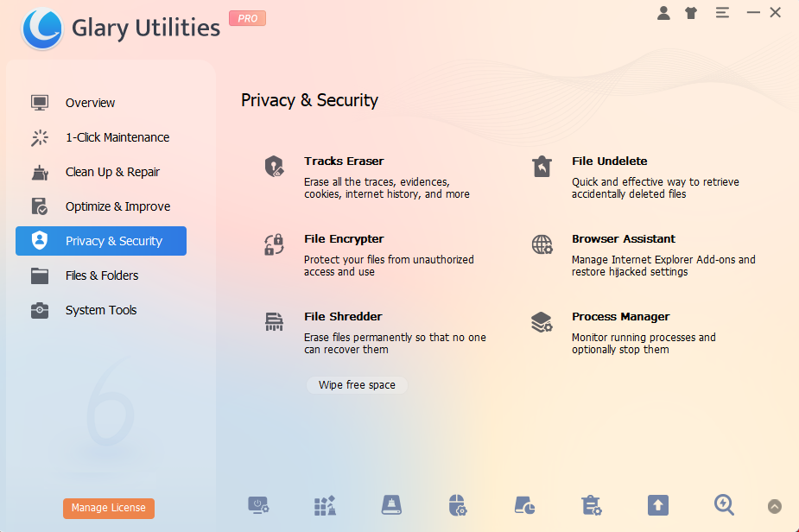Image resolution: width=799 pixels, height=532 pixels.
Task: Click the Manage License button
Action: click(109, 508)
